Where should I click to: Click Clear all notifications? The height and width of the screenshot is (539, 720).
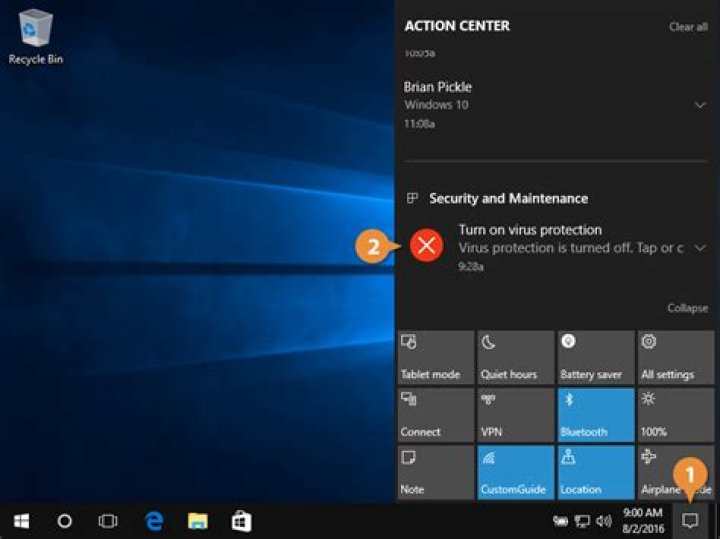(x=688, y=27)
